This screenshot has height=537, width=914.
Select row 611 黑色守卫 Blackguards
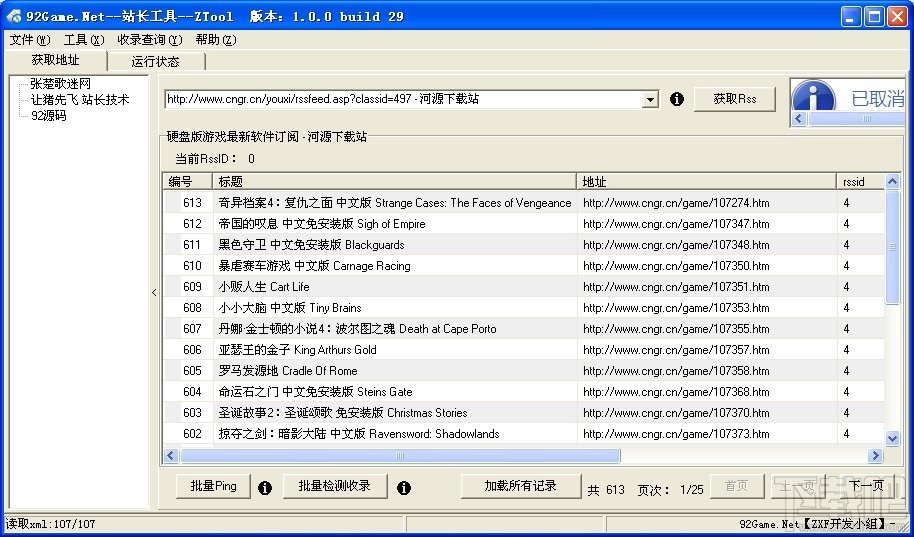pyautogui.click(x=523, y=245)
